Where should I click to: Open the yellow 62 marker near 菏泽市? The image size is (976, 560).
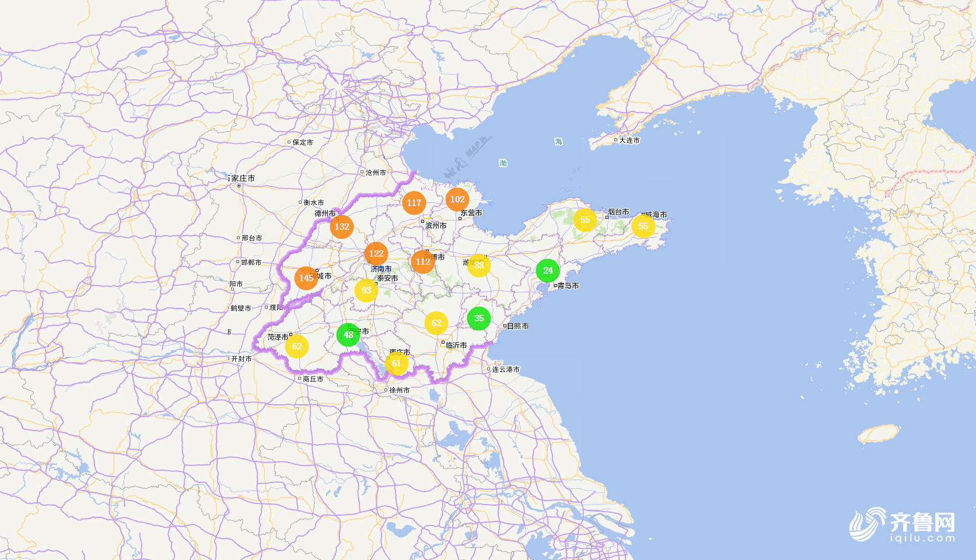click(297, 346)
